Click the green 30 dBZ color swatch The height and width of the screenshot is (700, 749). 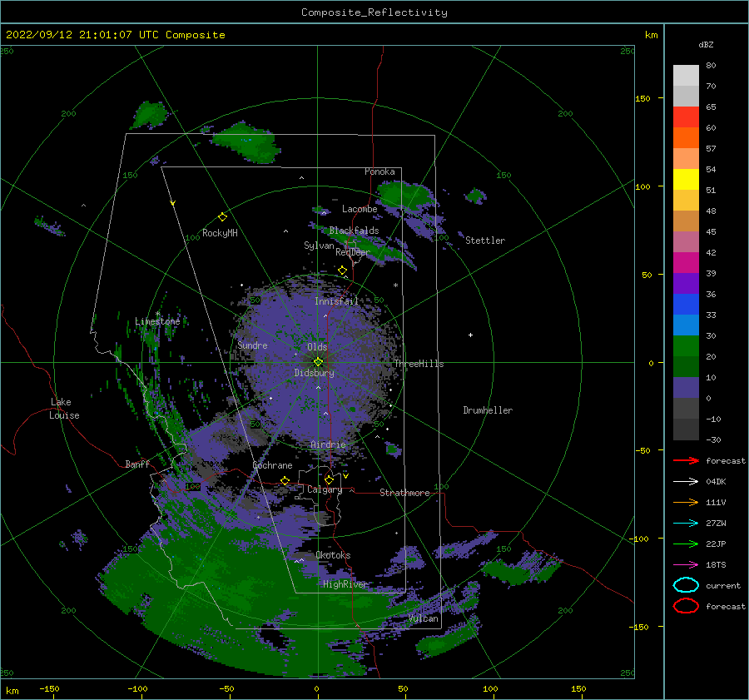coord(686,346)
